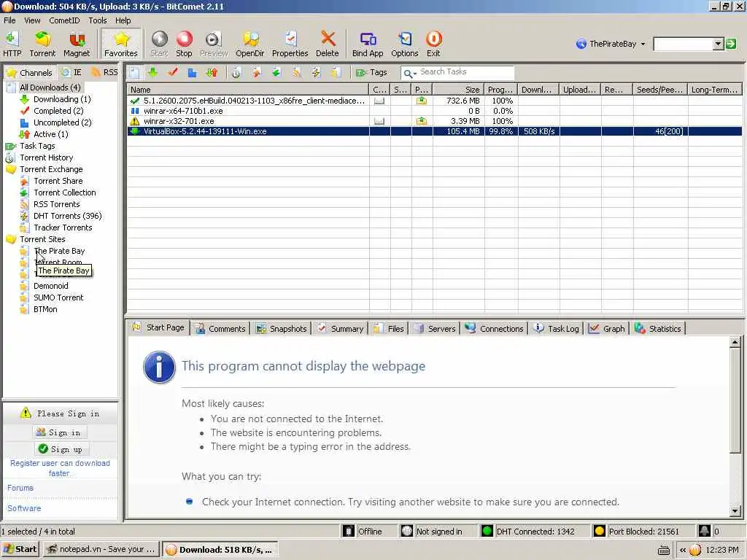Click the DHT torrents lightning icon
Viewport: 747px width, 560px height.
[316, 72]
